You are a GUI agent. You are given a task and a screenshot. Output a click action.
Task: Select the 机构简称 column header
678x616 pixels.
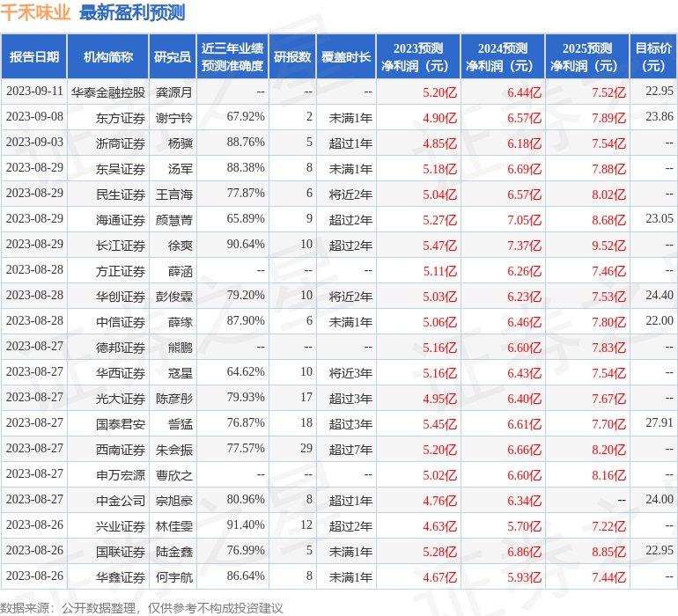[x=108, y=56]
